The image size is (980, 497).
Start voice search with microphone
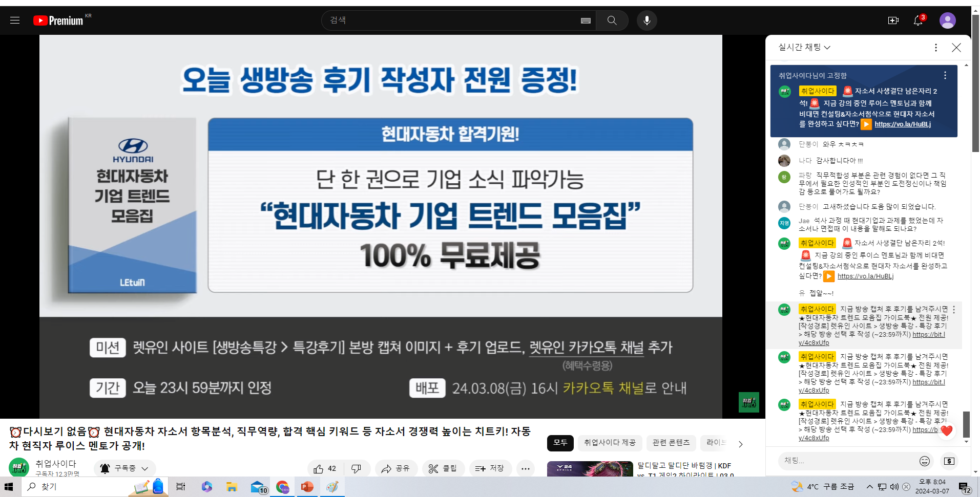click(647, 20)
